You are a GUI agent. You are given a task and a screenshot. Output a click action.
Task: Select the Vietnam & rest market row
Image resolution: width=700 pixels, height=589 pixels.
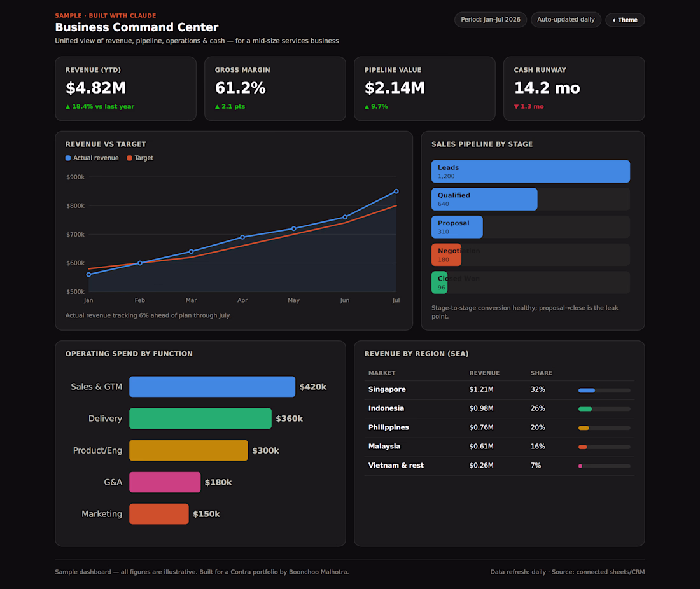coord(499,466)
